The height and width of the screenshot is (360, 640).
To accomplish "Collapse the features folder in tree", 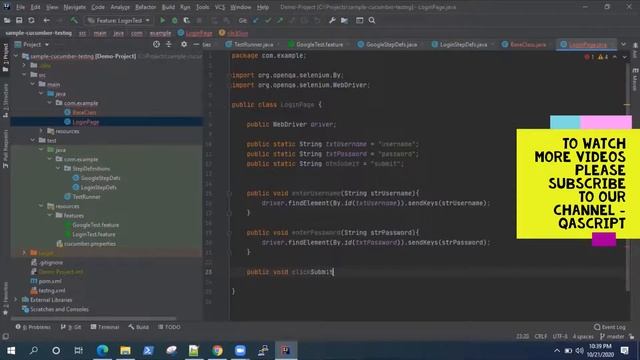I will point(50,216).
